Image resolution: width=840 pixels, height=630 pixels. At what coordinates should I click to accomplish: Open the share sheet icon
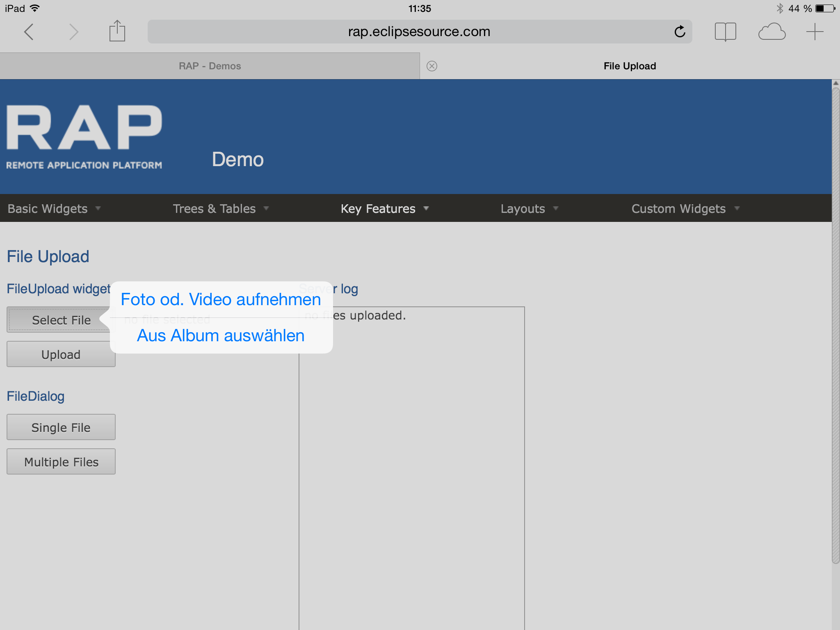pos(117,31)
